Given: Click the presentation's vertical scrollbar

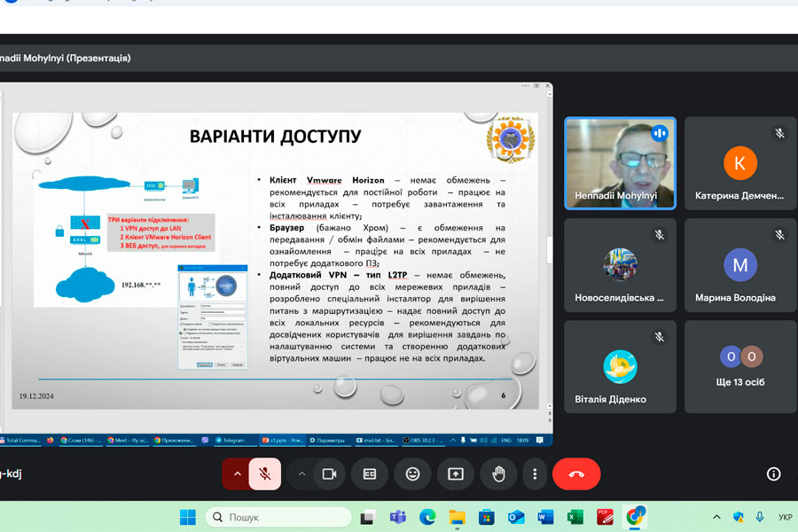Looking at the screenshot, I should 550,250.
